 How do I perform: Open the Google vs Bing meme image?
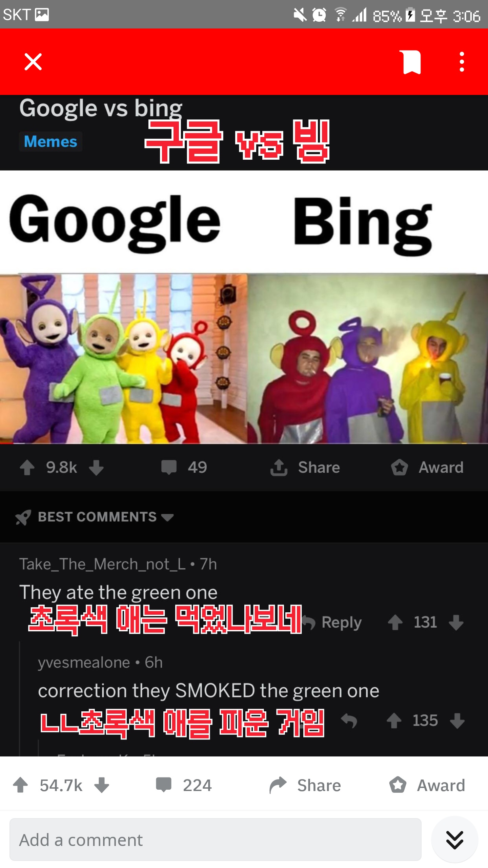(244, 307)
